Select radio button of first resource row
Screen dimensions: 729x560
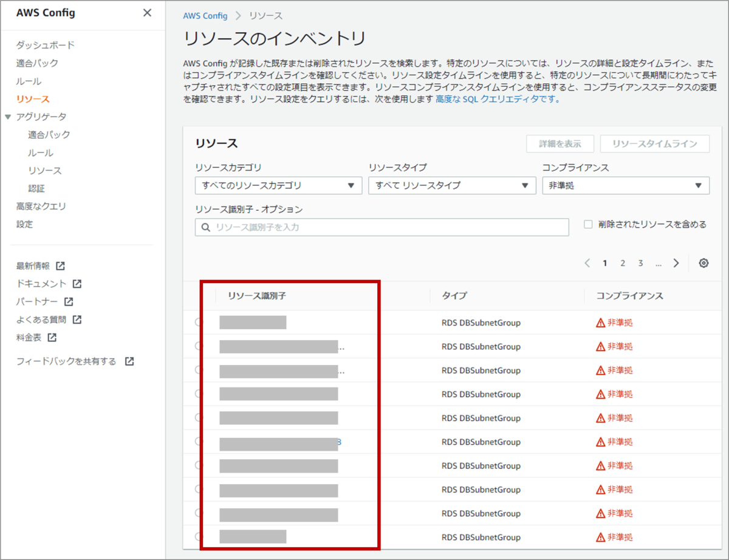tap(199, 323)
